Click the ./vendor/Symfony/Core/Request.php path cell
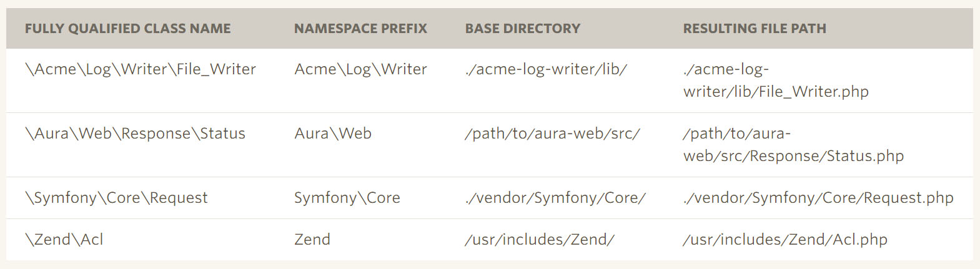The image size is (980, 269). [818, 198]
